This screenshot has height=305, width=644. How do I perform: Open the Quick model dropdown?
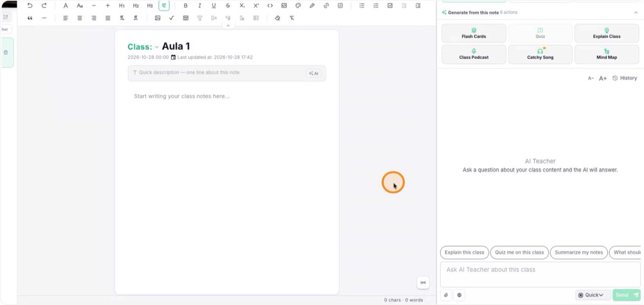coord(593,295)
